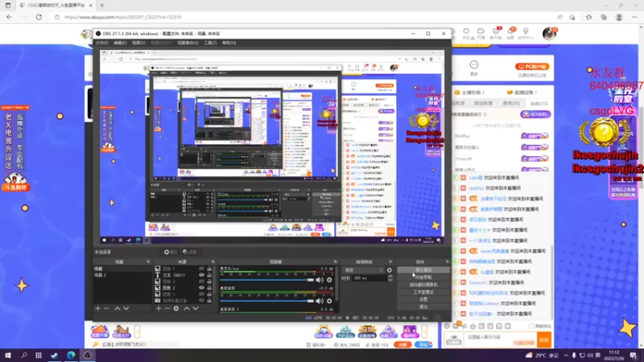The width and height of the screenshot is (644, 362).
Task: Refresh the browser page
Action: 39,17
